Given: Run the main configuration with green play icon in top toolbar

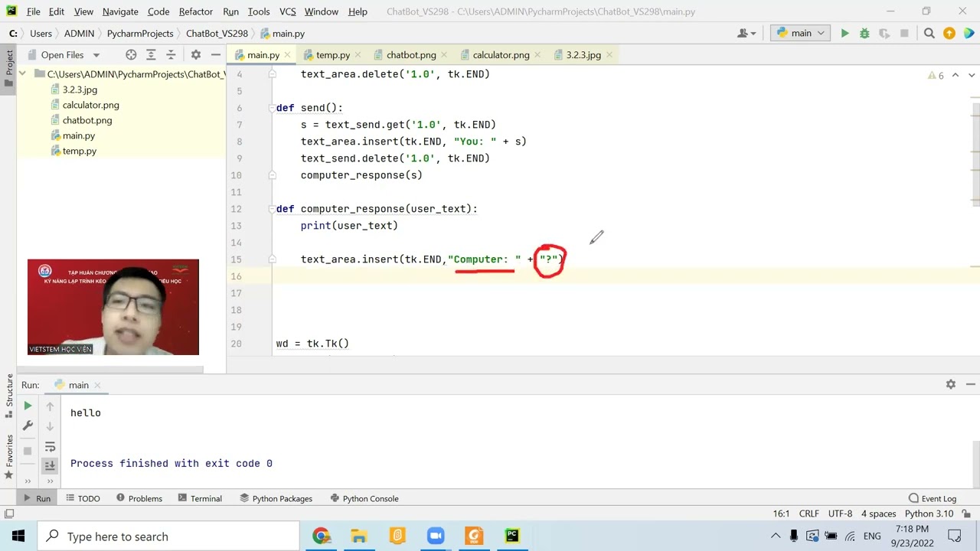Looking at the screenshot, I should (x=844, y=34).
